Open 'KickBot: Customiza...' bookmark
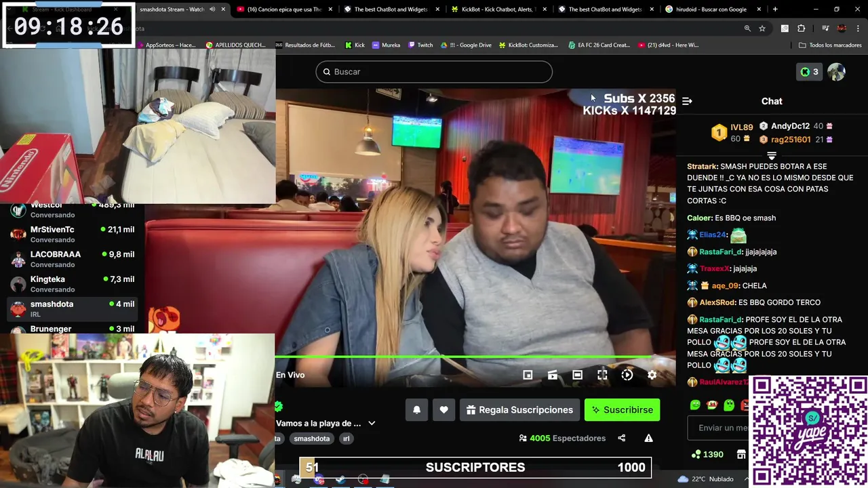This screenshot has width=868, height=488. pyautogui.click(x=528, y=45)
